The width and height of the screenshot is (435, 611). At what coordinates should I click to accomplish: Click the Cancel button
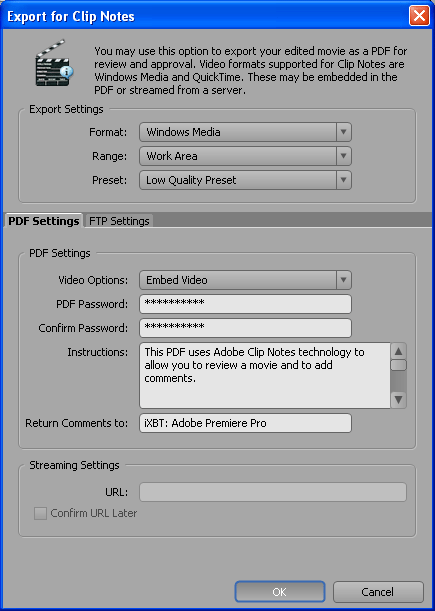tap(378, 592)
